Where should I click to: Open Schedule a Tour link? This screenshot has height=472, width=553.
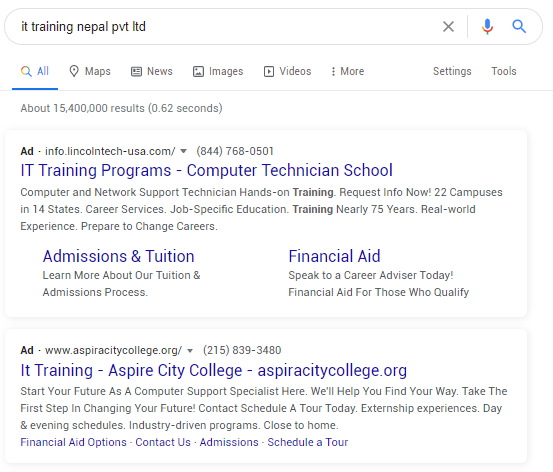point(308,442)
